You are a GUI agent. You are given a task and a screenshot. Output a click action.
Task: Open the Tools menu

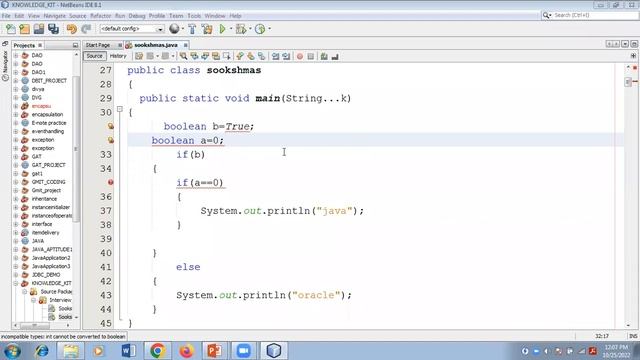[x=194, y=16]
